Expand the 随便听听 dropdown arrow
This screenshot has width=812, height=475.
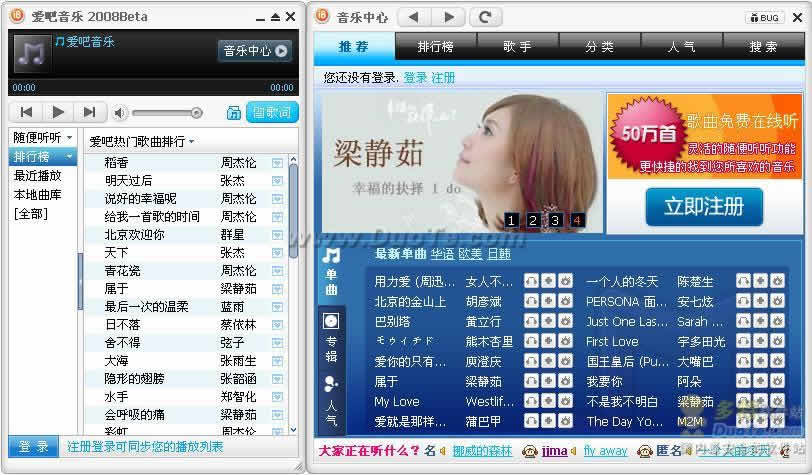(69, 137)
